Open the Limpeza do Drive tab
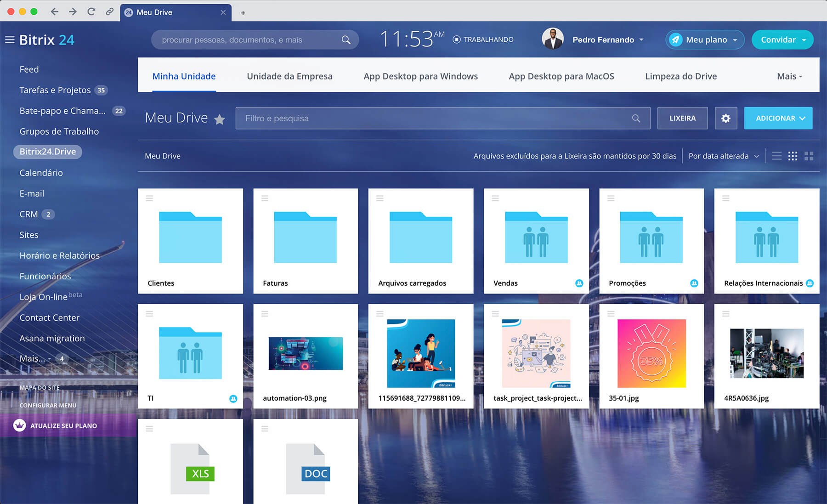 click(x=680, y=76)
